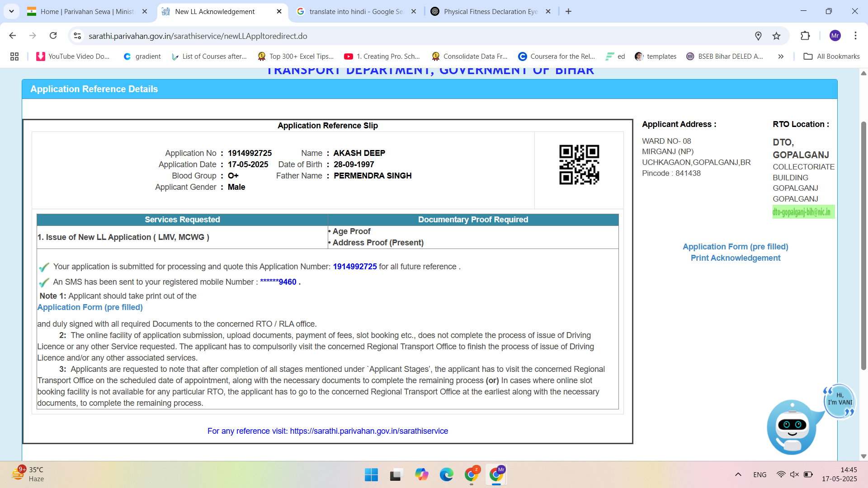Click the QR code image
868x488 pixels.
click(579, 164)
